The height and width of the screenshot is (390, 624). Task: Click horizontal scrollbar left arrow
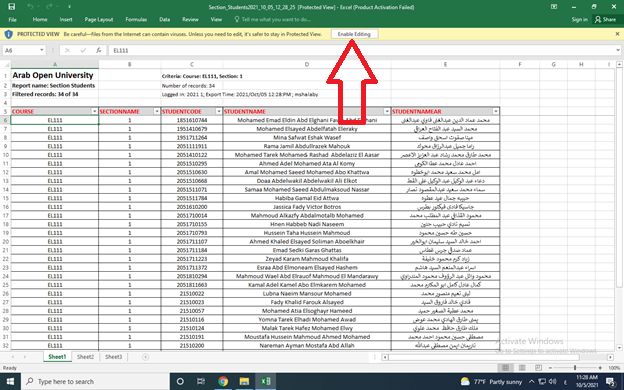pos(384,357)
